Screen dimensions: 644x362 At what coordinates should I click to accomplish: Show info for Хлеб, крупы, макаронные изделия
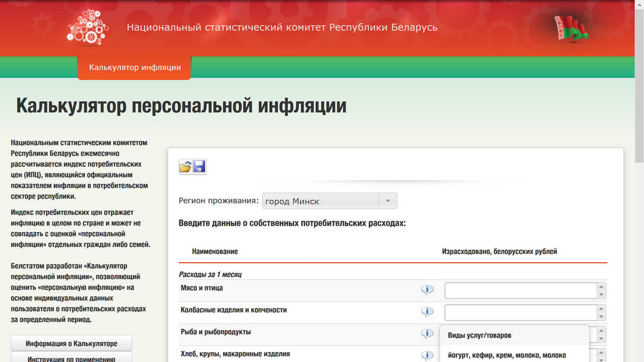point(427,356)
